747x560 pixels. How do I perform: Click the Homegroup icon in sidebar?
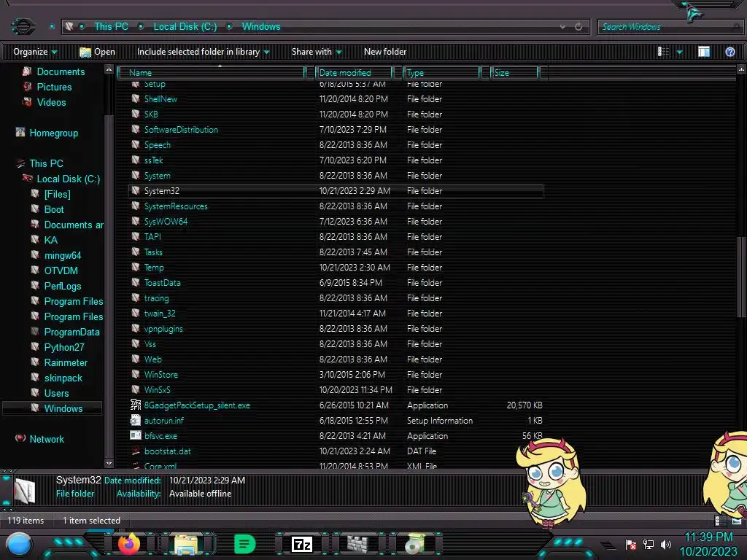click(20, 133)
